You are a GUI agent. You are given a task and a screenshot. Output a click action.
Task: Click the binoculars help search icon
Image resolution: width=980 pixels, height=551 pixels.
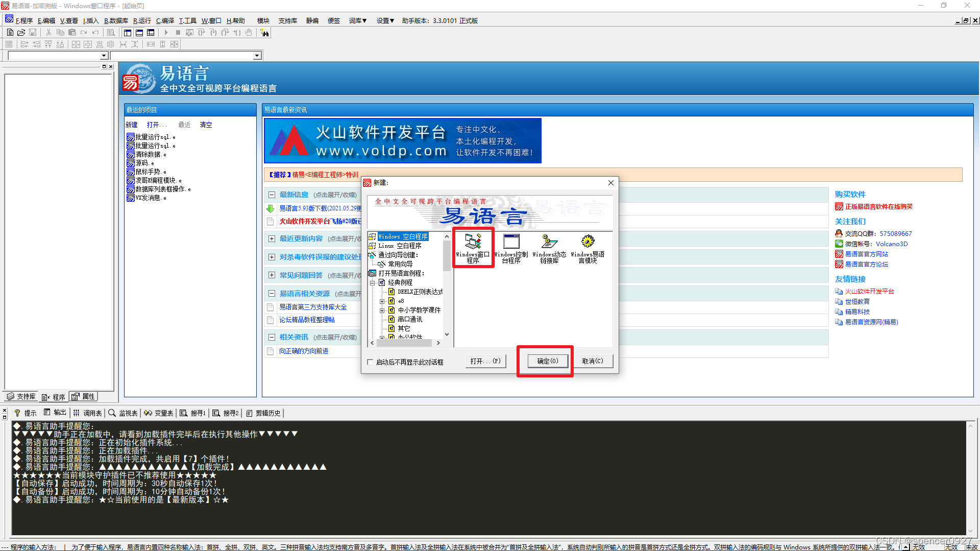pos(264,33)
